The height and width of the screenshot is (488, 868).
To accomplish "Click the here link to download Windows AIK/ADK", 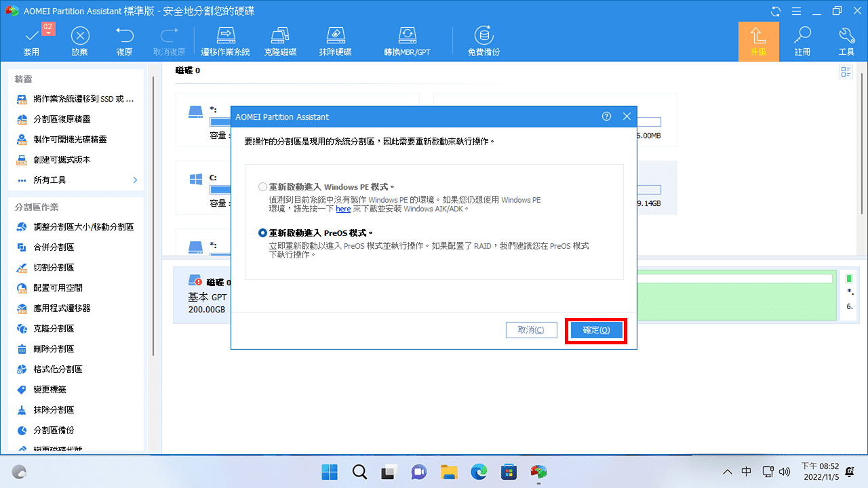I will click(x=343, y=209).
